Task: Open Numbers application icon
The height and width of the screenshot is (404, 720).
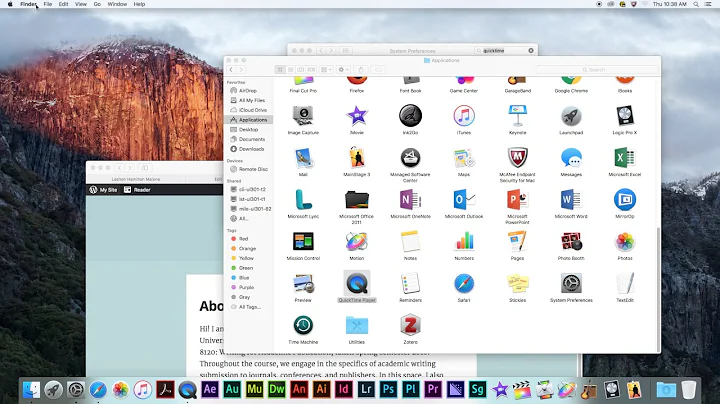Action: tap(464, 241)
